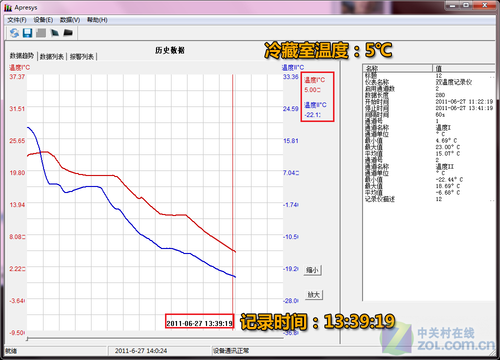The height and width of the screenshot is (360, 500).
Task: Click the blue refresh arrows toolbar icon
Action: pyautogui.click(x=14, y=33)
